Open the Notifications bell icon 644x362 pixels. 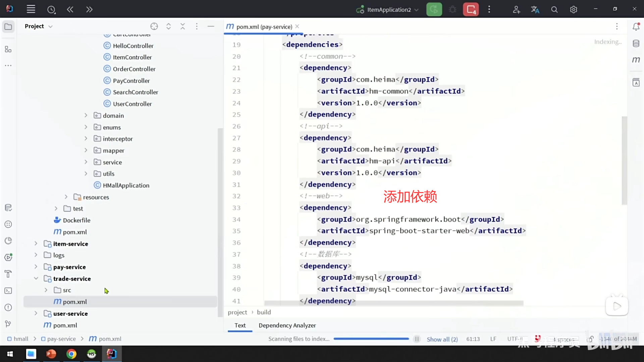pos(636,27)
